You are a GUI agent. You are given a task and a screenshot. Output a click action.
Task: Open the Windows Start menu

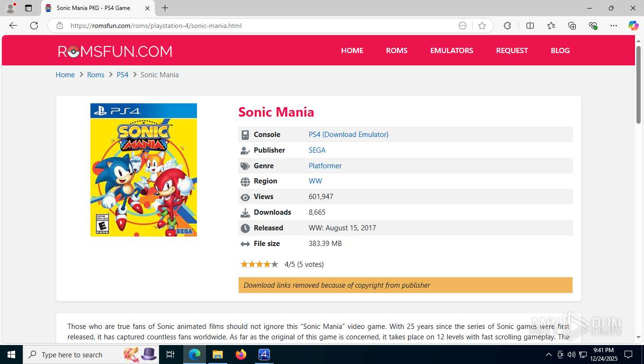tap(11, 355)
